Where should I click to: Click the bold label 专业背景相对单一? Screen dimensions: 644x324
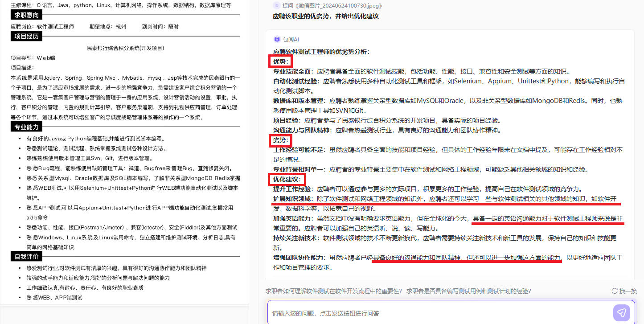[x=299, y=169]
